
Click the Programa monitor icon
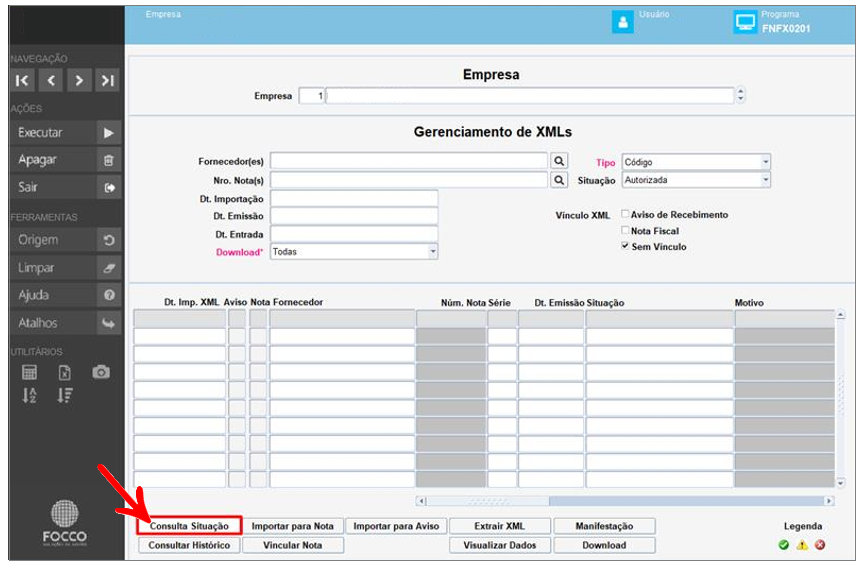(745, 23)
